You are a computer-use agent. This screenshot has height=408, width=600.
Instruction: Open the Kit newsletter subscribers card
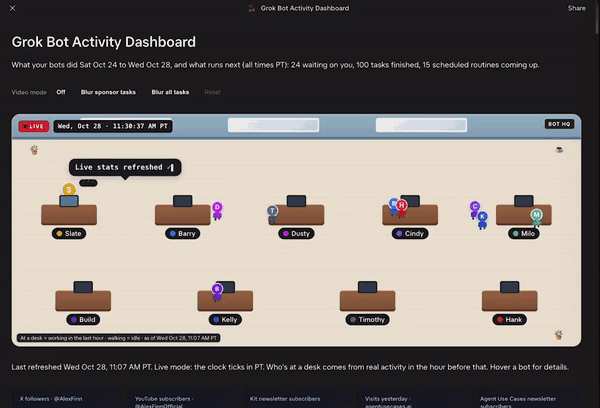click(297, 398)
